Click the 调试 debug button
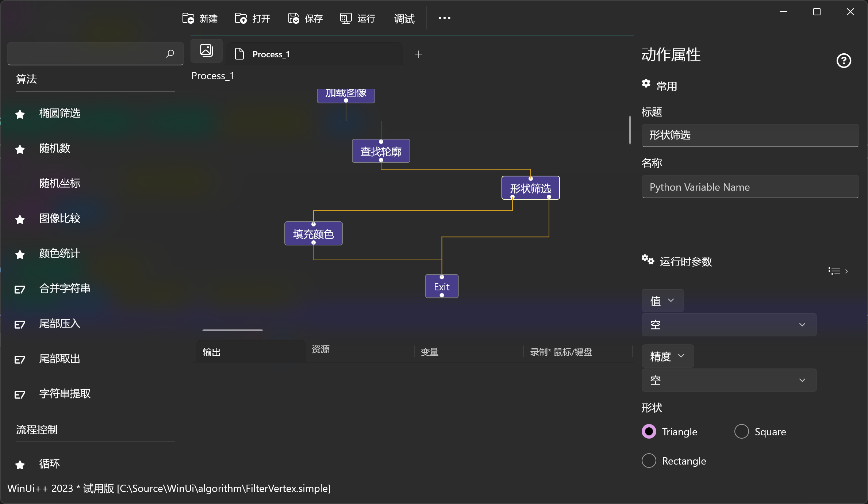This screenshot has height=504, width=868. (x=404, y=18)
